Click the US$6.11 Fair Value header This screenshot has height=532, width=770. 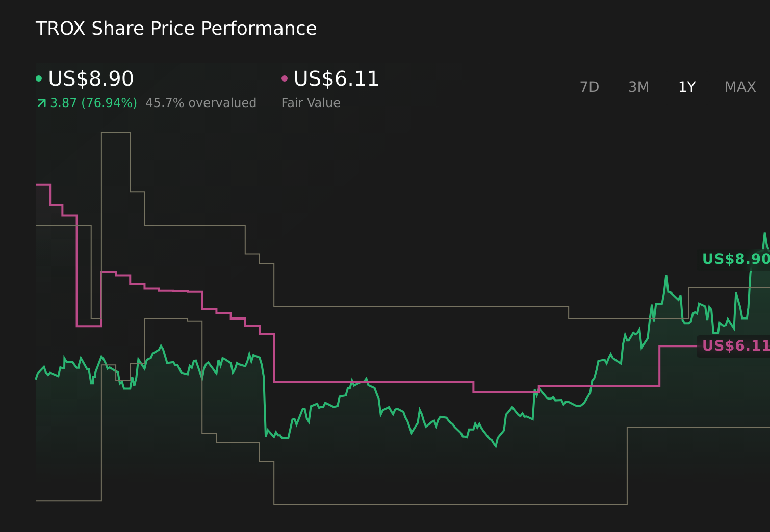click(x=336, y=78)
